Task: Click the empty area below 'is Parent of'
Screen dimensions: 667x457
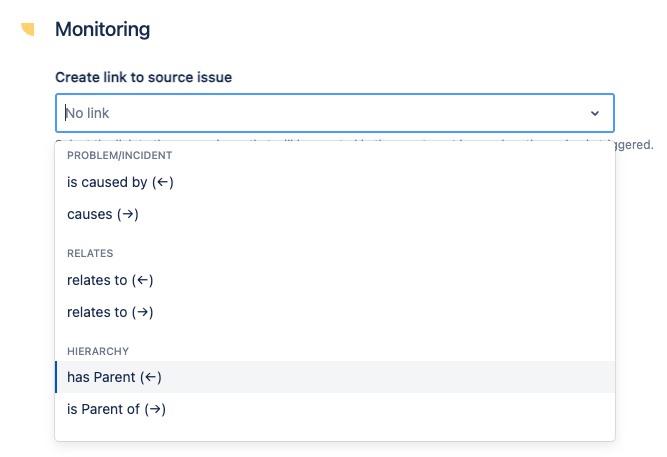Action: click(x=335, y=432)
